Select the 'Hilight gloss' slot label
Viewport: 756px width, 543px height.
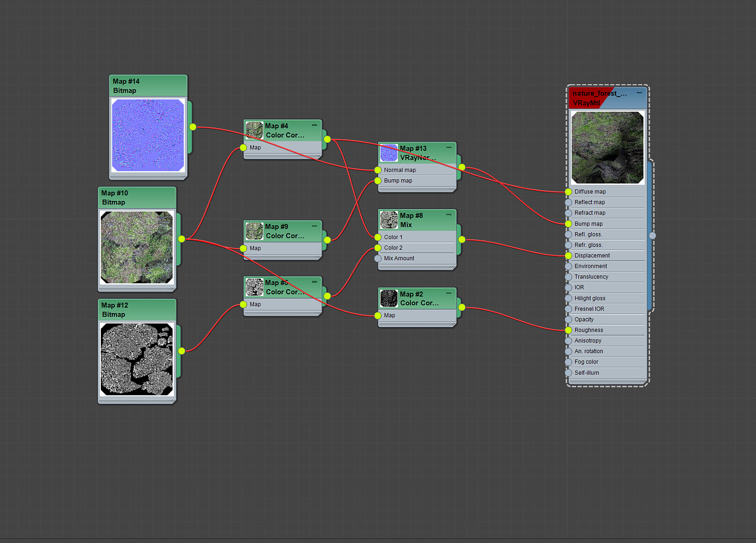[589, 298]
